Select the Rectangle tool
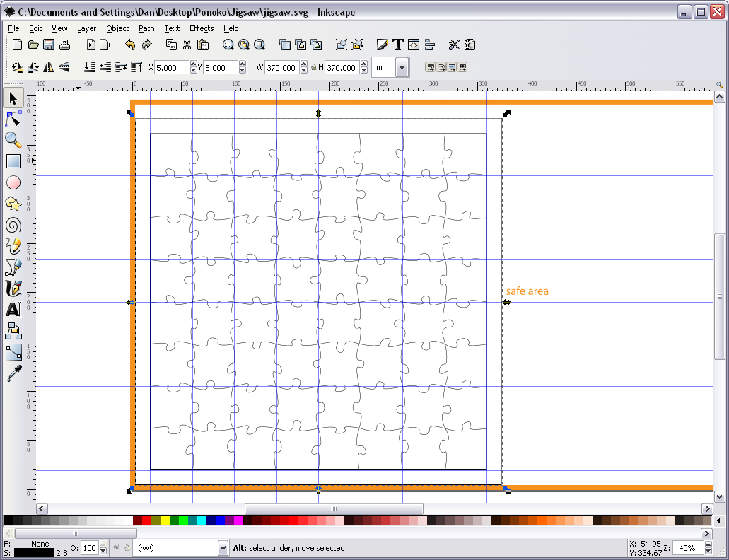This screenshot has height=560, width=729. (13, 161)
